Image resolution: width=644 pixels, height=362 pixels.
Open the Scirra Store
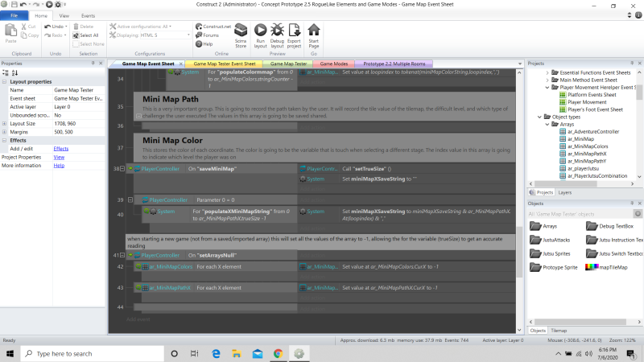coord(241,35)
